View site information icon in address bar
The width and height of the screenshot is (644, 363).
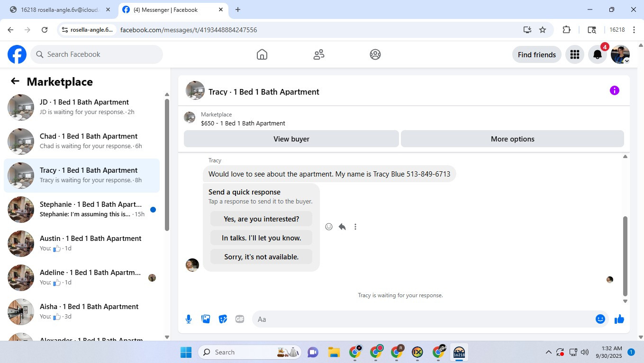coord(65,30)
